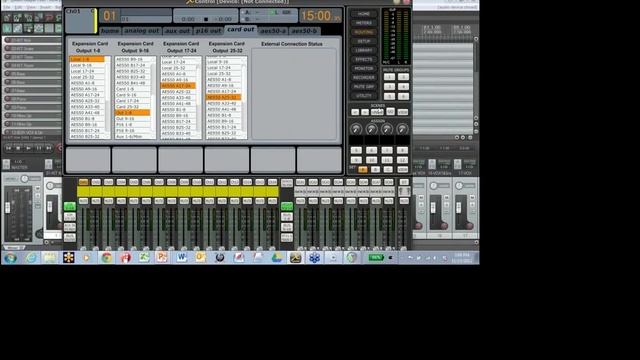
Task: Click the scenes undo button
Action: pos(377,112)
